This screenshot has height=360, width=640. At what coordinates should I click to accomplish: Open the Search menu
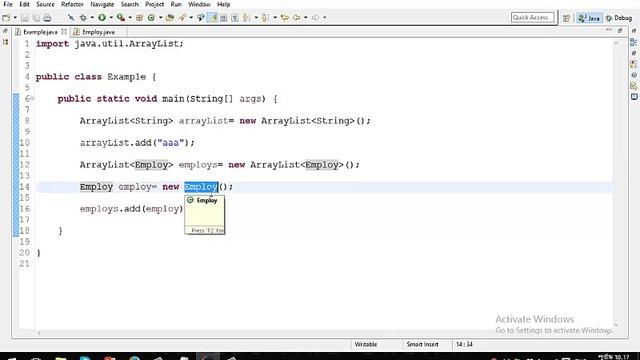[130, 4]
